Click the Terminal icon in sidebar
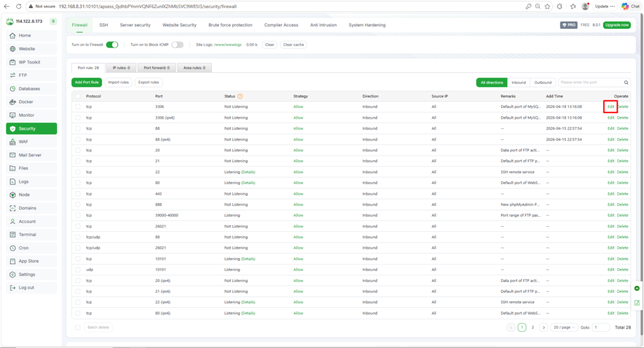Screen dimensions: 644x348 point(13,234)
